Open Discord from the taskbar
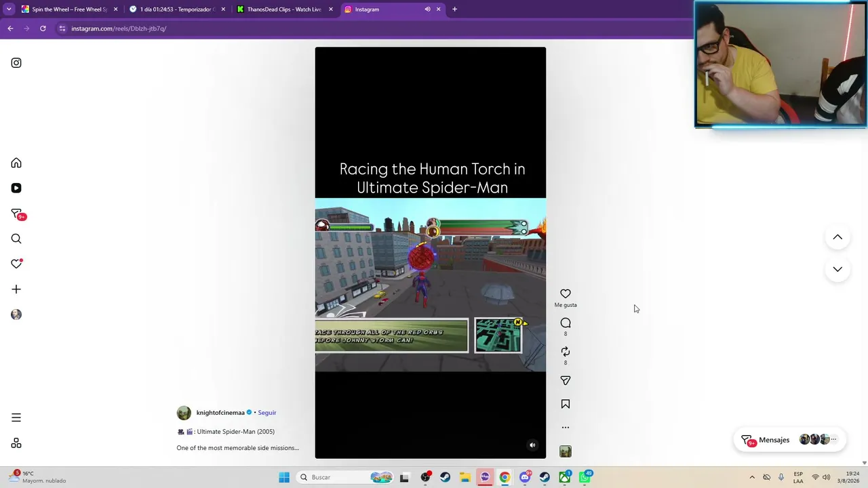The width and height of the screenshot is (868, 488). tap(525, 478)
